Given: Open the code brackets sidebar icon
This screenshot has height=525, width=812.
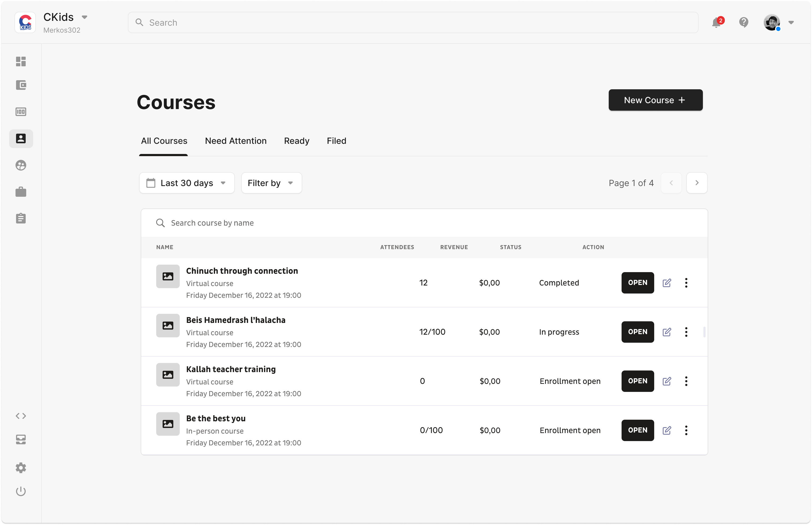Looking at the screenshot, I should click(21, 416).
